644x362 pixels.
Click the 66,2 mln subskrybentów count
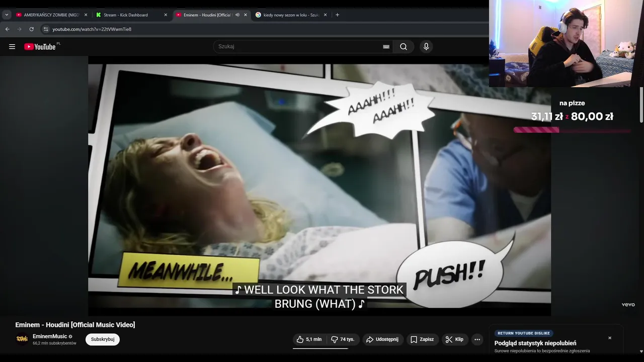[54, 343]
